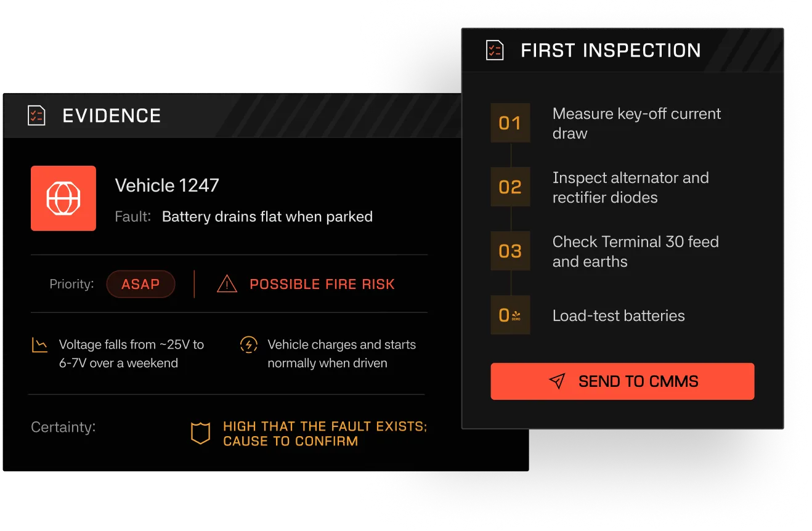
Task: Select the fourth step badge with demo mark
Action: click(x=510, y=315)
